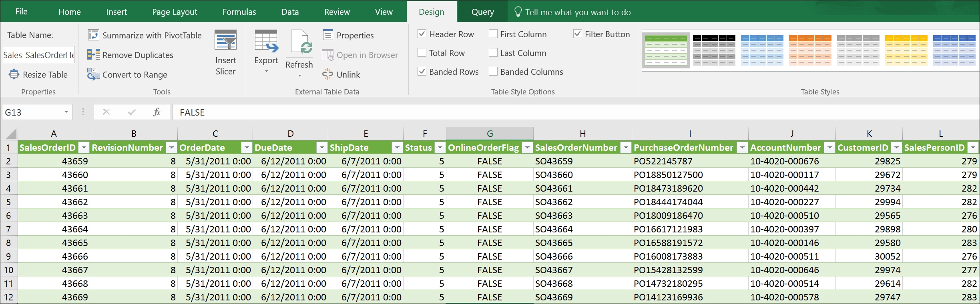Open the File tab
The image size is (980, 304).
coord(21,12)
